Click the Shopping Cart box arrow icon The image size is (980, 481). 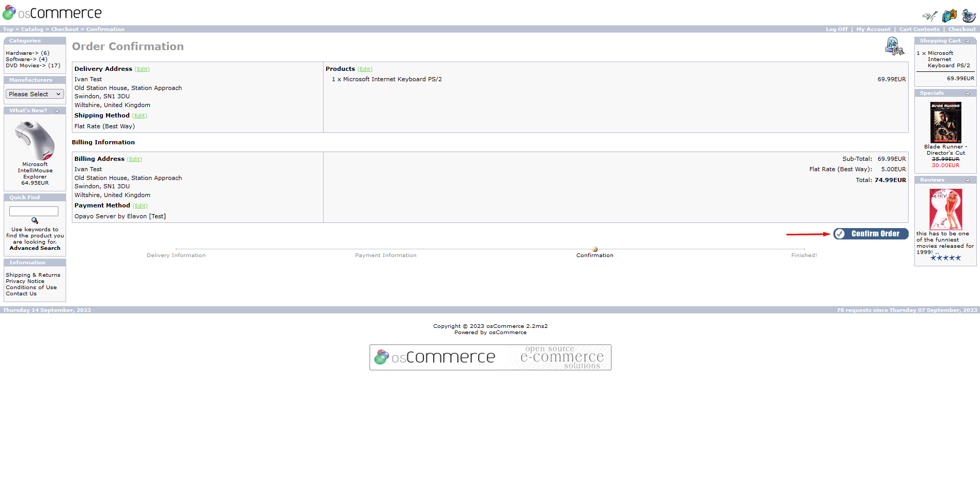tap(968, 41)
